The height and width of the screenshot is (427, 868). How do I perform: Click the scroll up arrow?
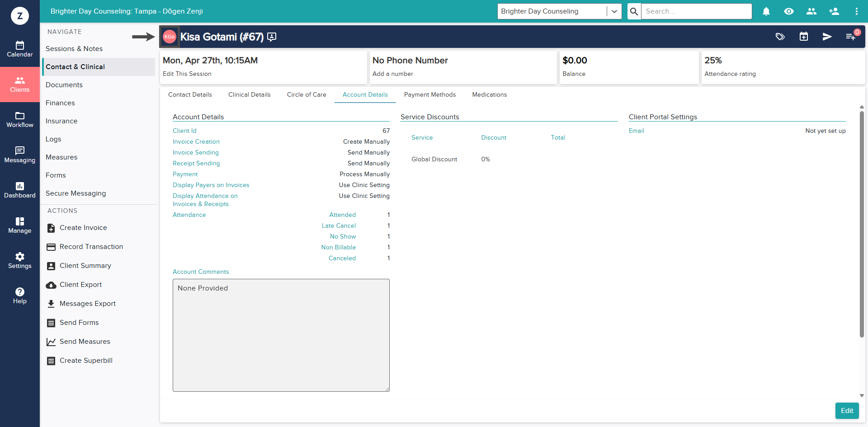[x=862, y=107]
